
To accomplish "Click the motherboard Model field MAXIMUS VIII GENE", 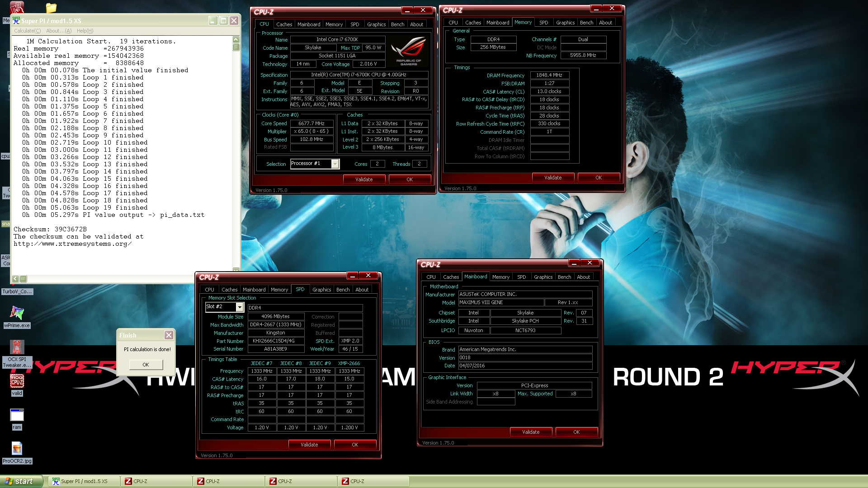I will [501, 302].
